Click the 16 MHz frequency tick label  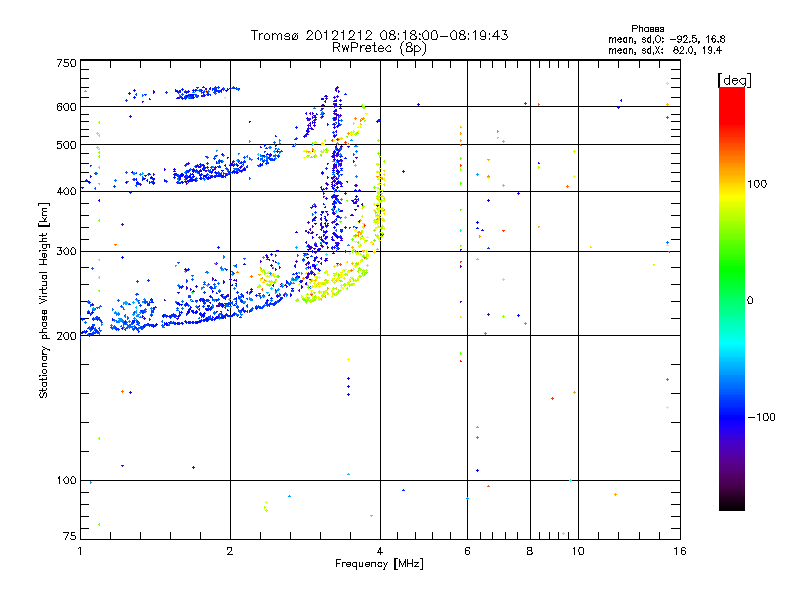tap(680, 551)
